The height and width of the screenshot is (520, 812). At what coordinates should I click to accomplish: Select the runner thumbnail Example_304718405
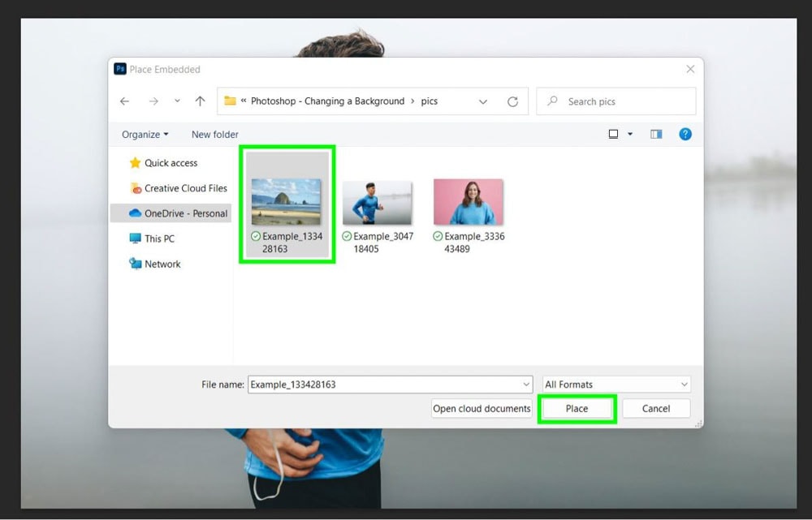377,202
